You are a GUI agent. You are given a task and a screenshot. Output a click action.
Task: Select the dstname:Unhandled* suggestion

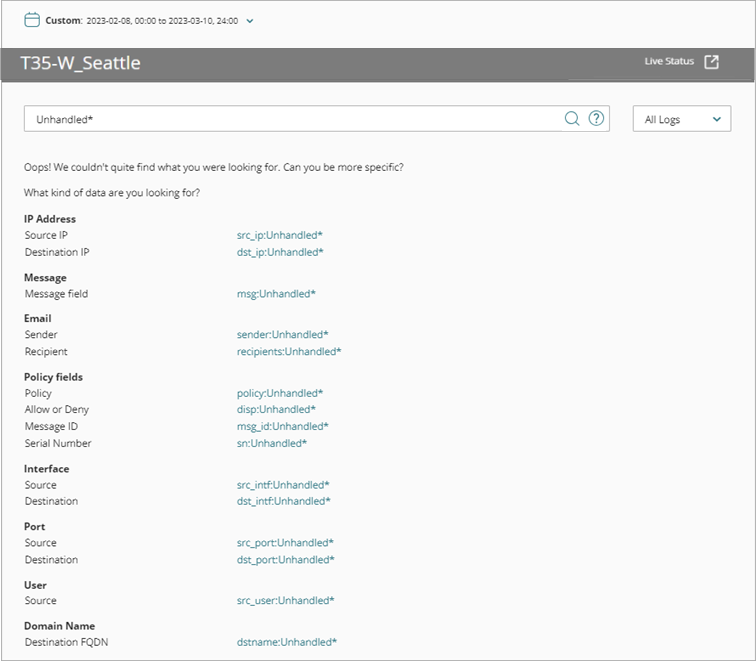(286, 642)
